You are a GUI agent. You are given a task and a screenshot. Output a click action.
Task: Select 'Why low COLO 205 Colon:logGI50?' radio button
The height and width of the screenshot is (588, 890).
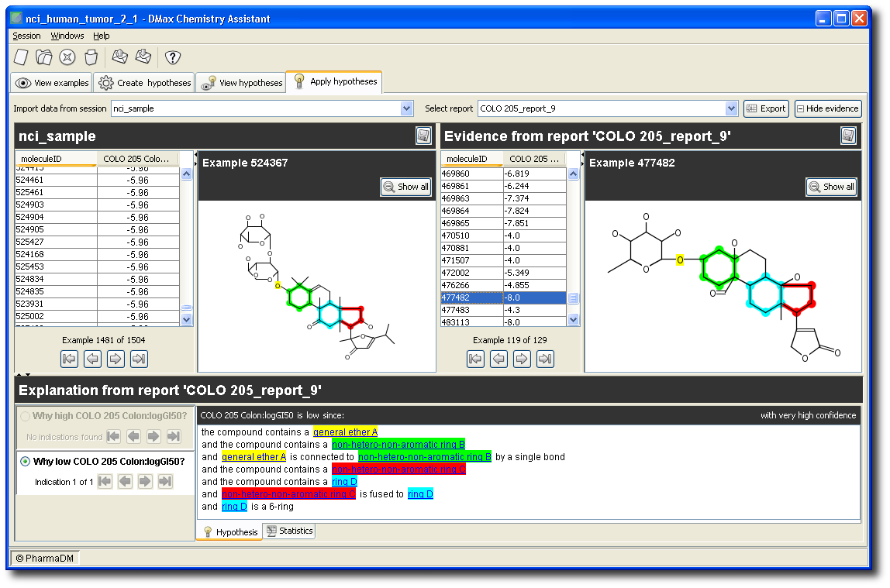pyautogui.click(x=26, y=462)
